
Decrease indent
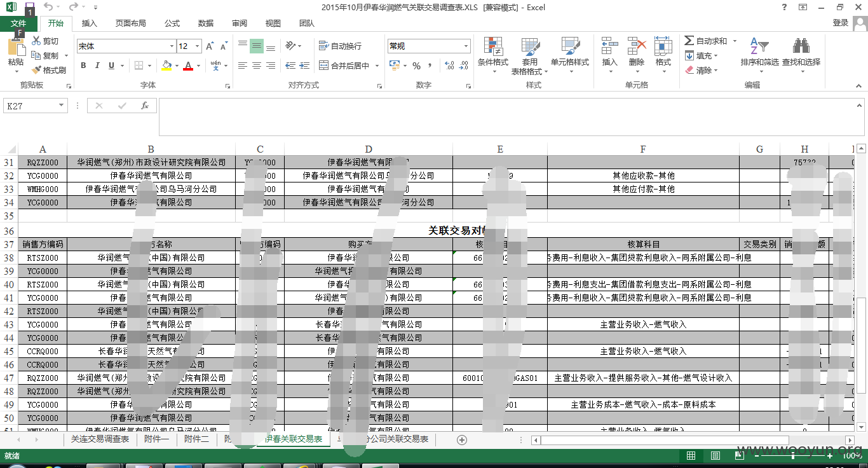(290, 65)
